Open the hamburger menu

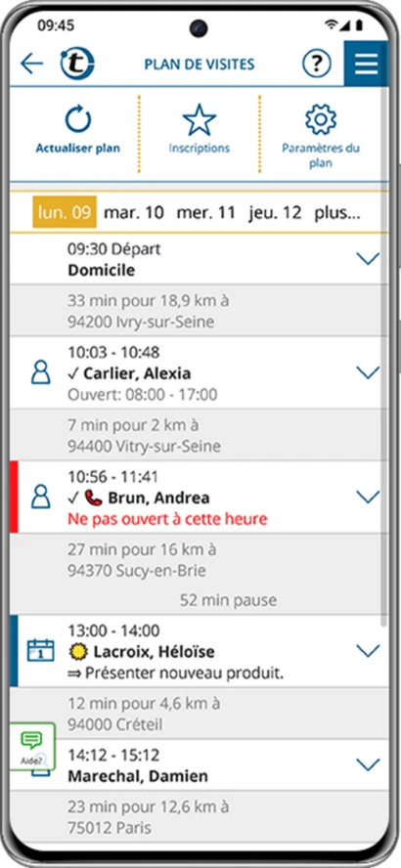366,64
